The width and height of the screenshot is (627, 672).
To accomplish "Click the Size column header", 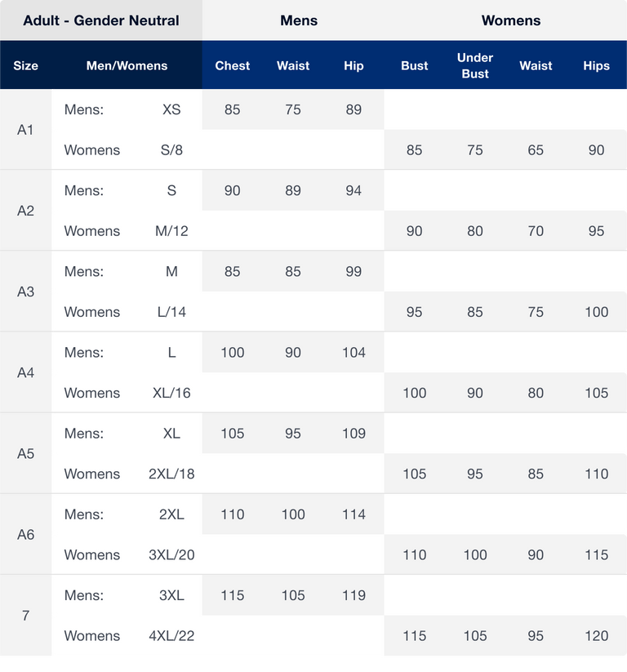I will pyautogui.click(x=25, y=65).
